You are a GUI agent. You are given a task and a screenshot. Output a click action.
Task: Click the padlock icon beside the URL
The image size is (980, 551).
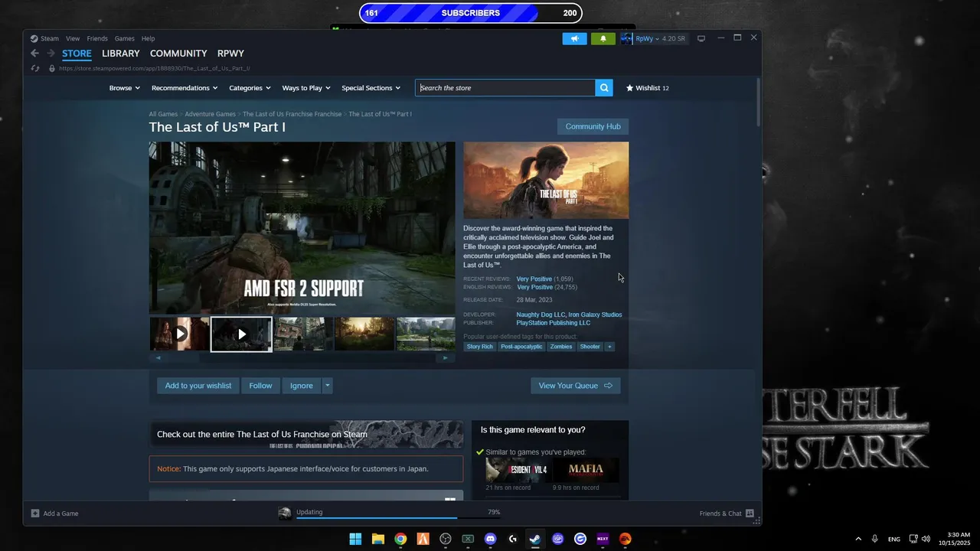click(52, 68)
